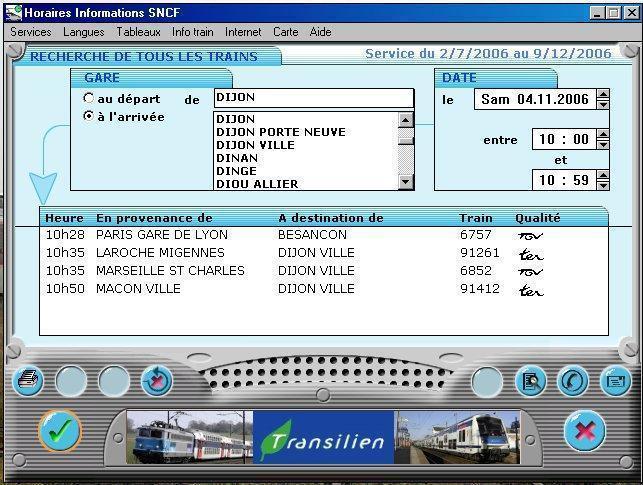Confirm search with the green checkmark button
Screen dimensions: 643x485
click(x=60, y=431)
